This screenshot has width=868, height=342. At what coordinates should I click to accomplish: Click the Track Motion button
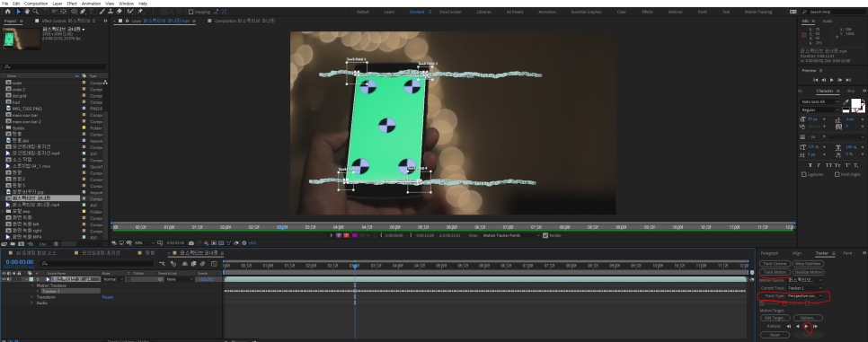click(775, 272)
